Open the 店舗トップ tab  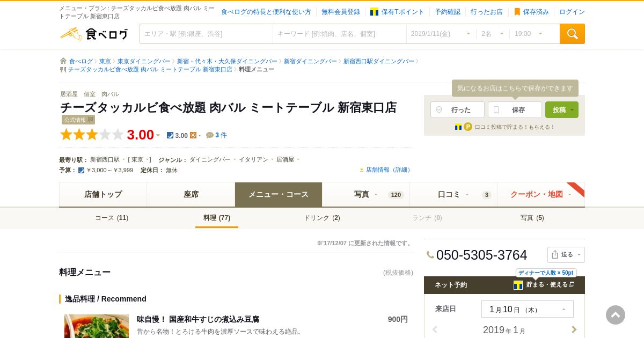(x=103, y=194)
